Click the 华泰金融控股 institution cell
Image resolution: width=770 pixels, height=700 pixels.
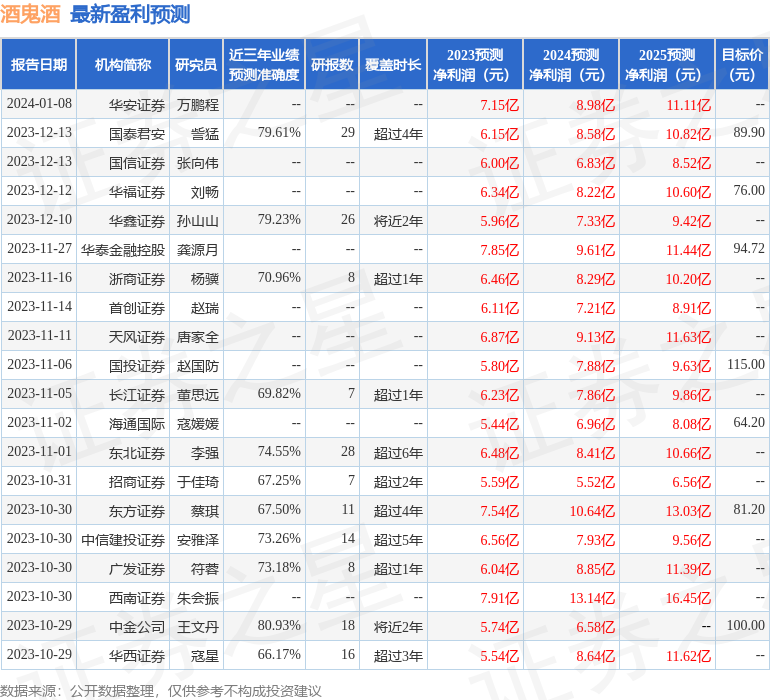[x=123, y=250]
